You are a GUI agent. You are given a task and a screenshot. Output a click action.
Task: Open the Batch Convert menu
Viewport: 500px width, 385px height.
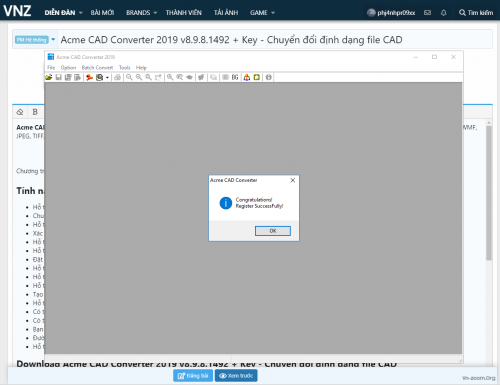97,68
